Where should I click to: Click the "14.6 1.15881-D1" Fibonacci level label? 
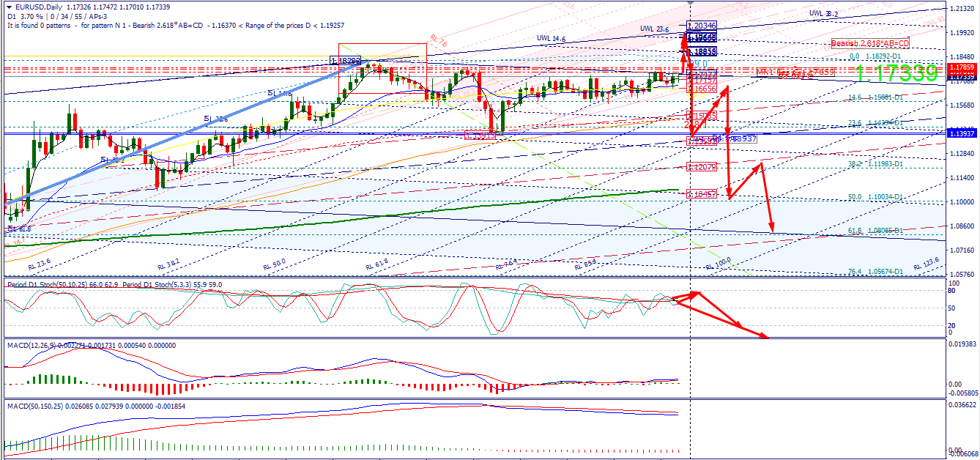[874, 97]
